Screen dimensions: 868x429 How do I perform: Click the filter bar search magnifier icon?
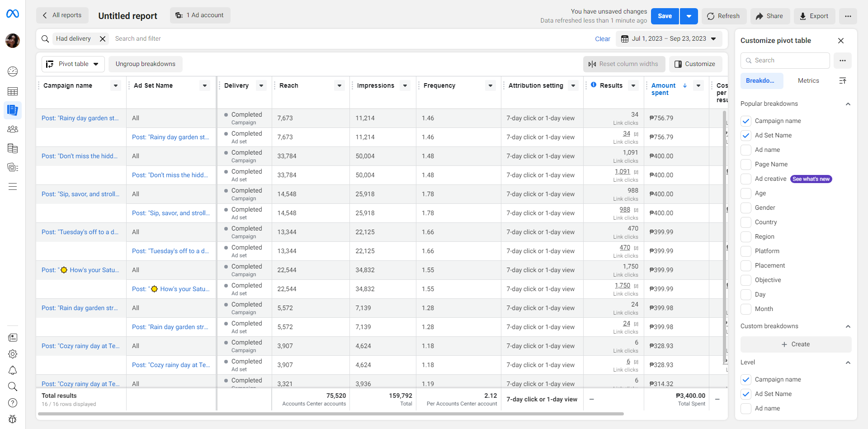(x=45, y=39)
